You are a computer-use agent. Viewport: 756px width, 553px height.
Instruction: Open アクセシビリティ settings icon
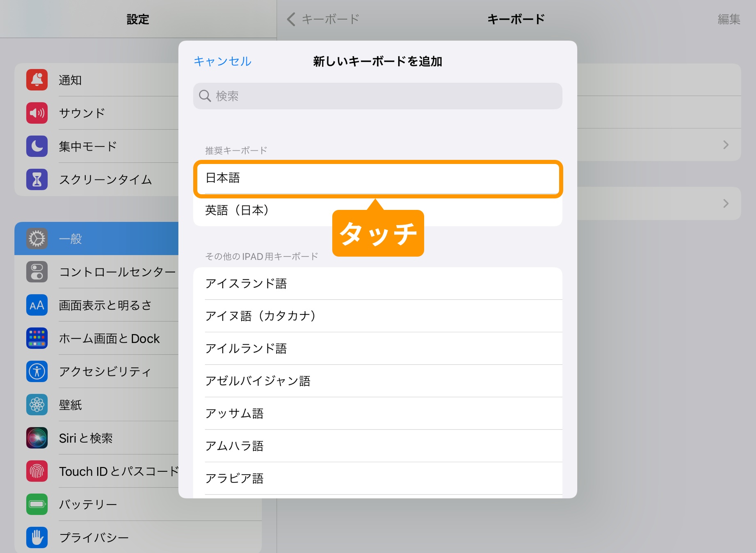point(37,371)
